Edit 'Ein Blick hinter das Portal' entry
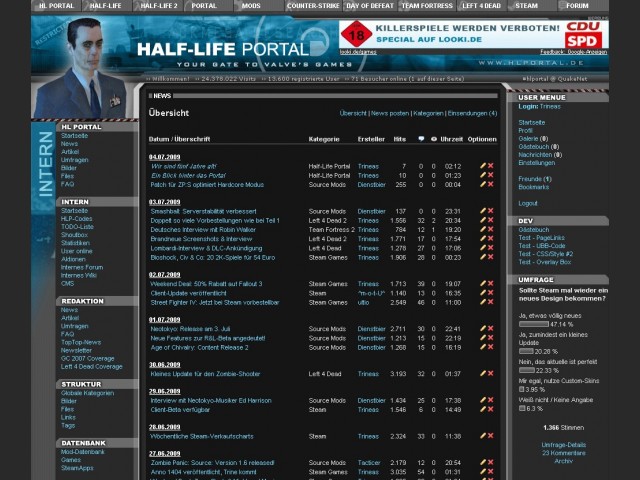This screenshot has width=640, height=480. (483, 175)
